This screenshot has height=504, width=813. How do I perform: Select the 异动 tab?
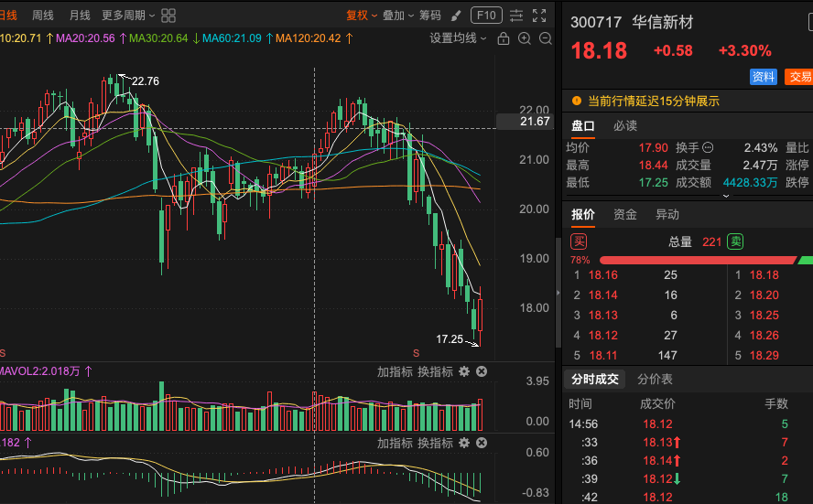(667, 214)
